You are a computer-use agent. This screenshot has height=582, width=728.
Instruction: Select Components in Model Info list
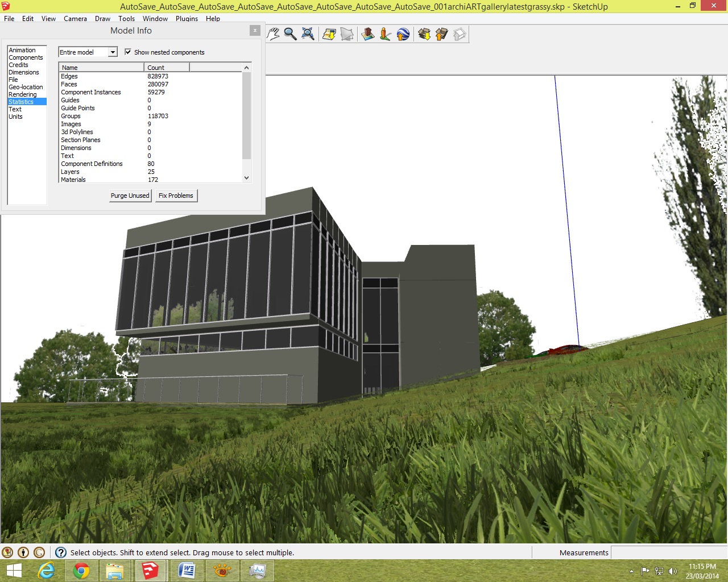click(26, 57)
